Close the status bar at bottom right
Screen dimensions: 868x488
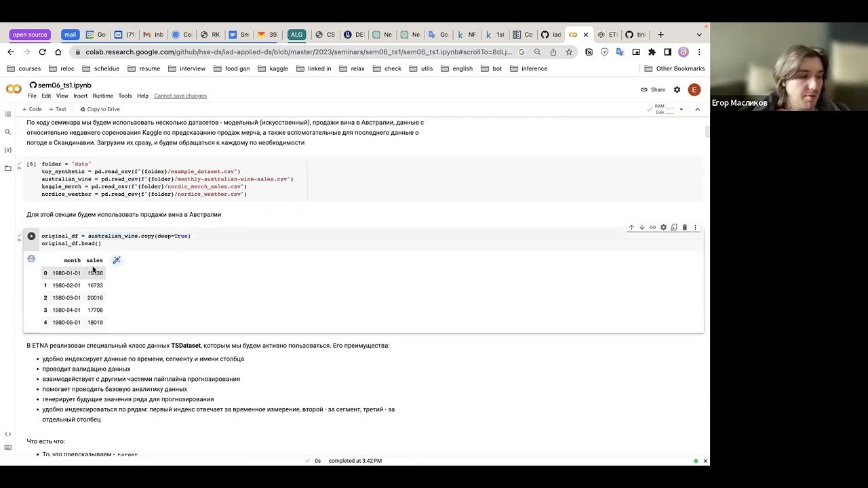click(705, 461)
